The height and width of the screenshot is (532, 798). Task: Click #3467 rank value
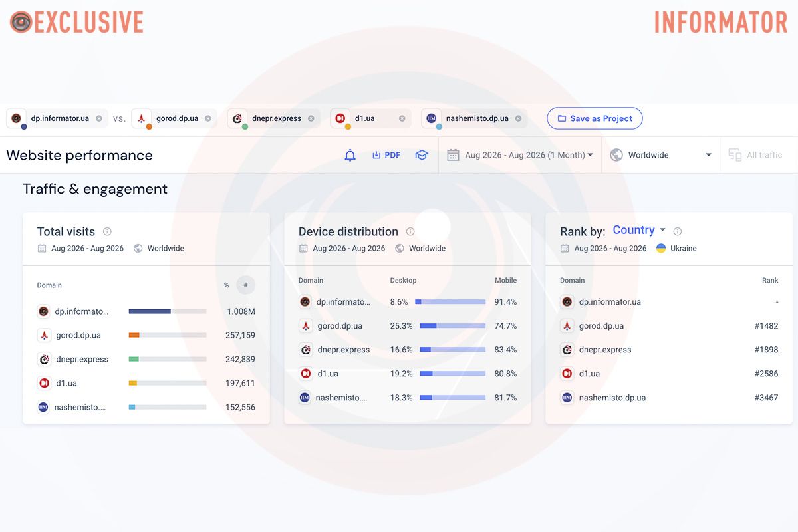(766, 398)
